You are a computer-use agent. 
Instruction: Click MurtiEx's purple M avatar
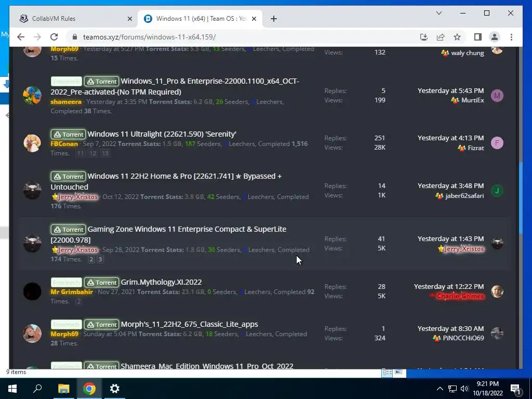497,96
